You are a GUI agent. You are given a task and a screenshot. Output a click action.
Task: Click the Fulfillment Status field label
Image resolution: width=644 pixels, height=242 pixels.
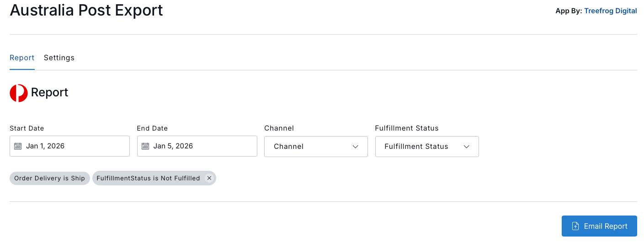pyautogui.click(x=406, y=128)
